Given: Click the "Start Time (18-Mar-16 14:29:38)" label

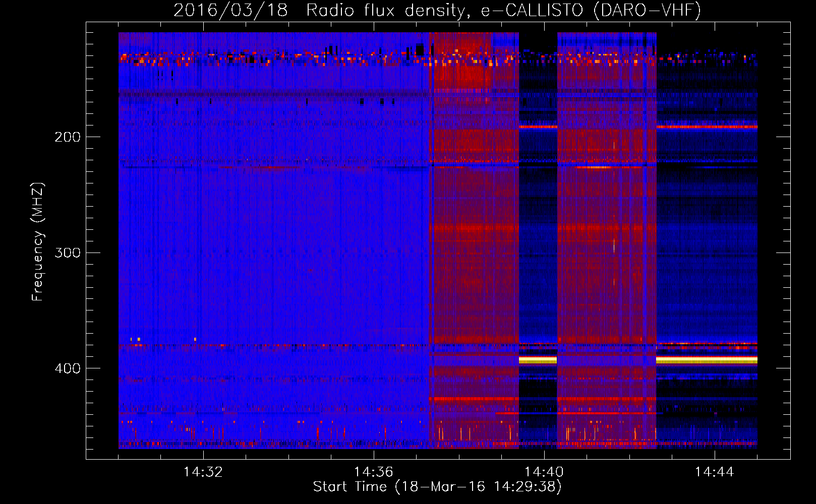Looking at the screenshot, I should (x=437, y=486).
